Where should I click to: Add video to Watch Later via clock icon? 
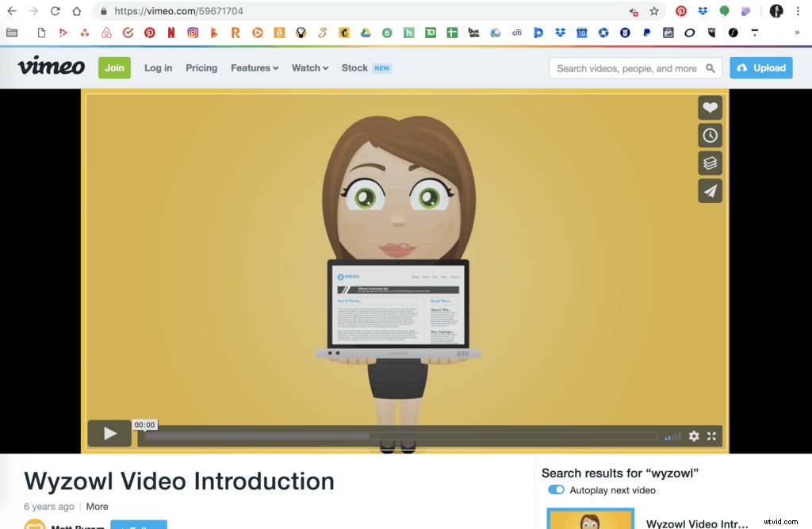click(710, 135)
